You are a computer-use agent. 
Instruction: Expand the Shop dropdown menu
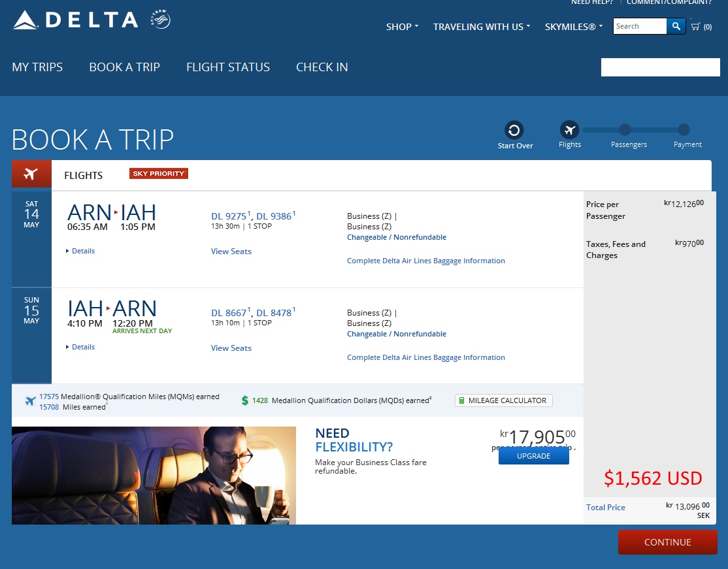[402, 27]
